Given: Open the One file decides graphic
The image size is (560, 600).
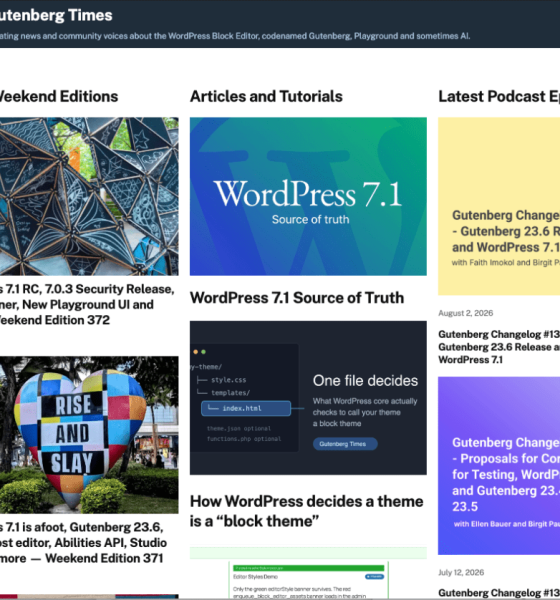Looking at the screenshot, I should (308, 398).
